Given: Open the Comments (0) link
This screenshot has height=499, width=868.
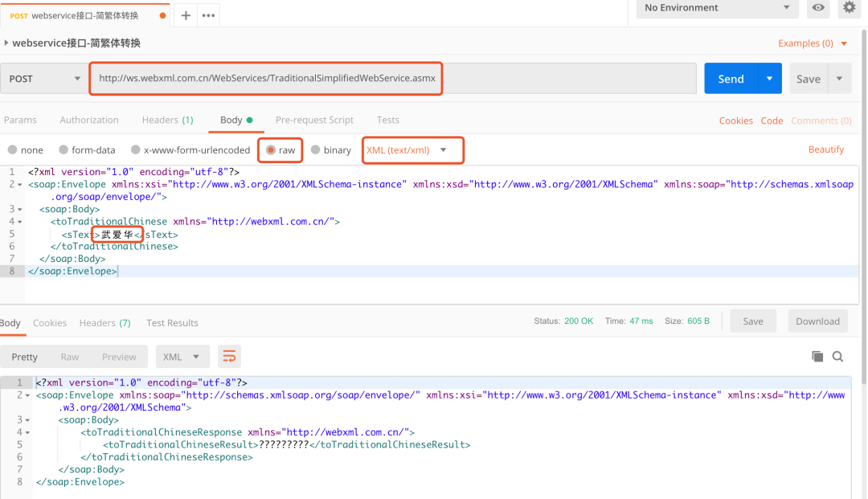Looking at the screenshot, I should click(821, 121).
